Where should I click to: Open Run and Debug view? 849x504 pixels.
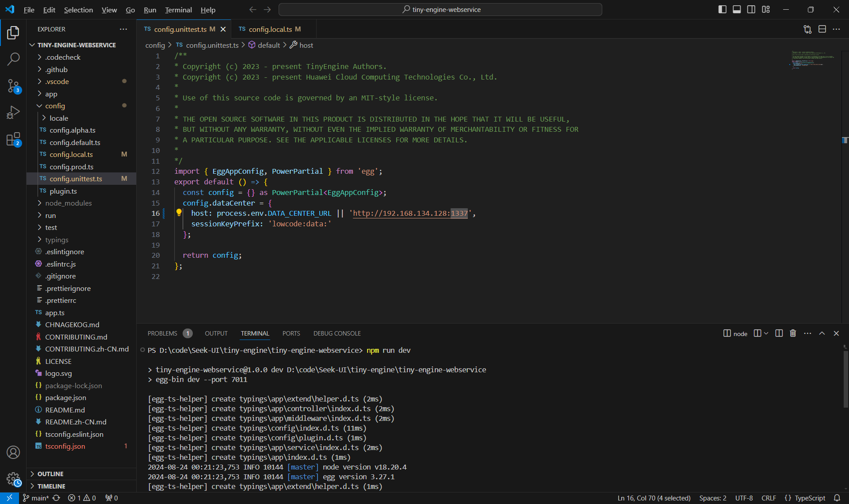tap(13, 112)
